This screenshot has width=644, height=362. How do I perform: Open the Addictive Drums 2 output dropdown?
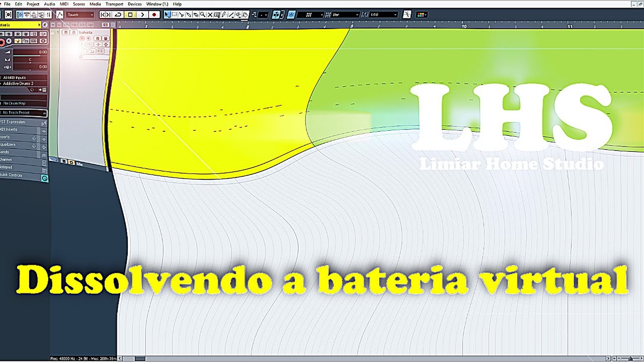[24, 83]
